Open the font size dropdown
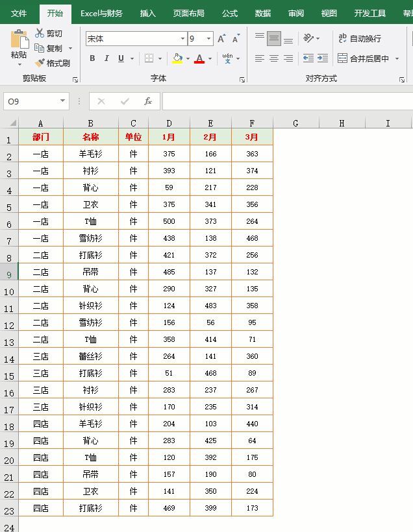Image resolution: width=413 pixels, height=532 pixels. (209, 39)
